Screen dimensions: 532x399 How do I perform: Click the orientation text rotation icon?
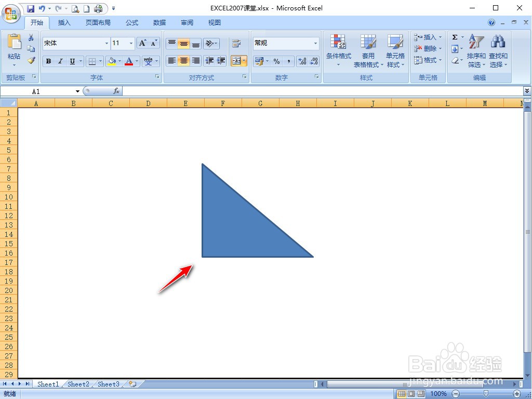click(209, 43)
